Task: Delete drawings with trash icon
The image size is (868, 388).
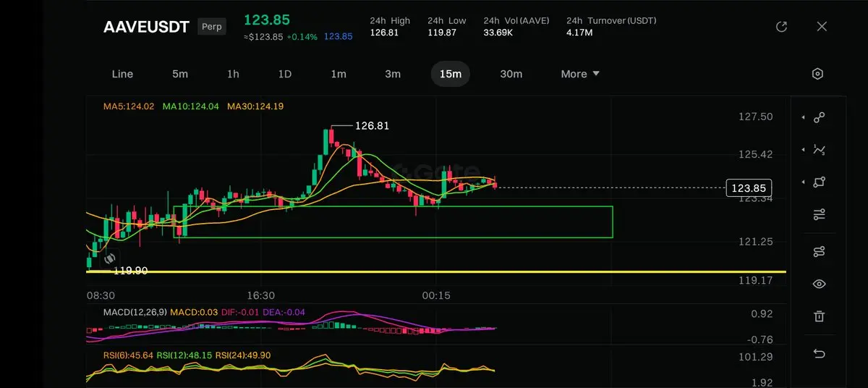Action: [x=820, y=316]
